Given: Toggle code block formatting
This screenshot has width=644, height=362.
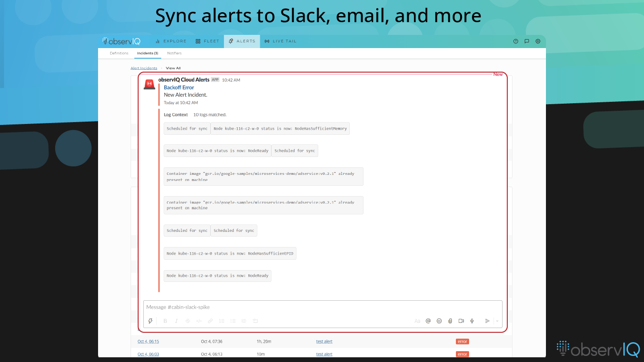Looking at the screenshot, I should coord(255,321).
